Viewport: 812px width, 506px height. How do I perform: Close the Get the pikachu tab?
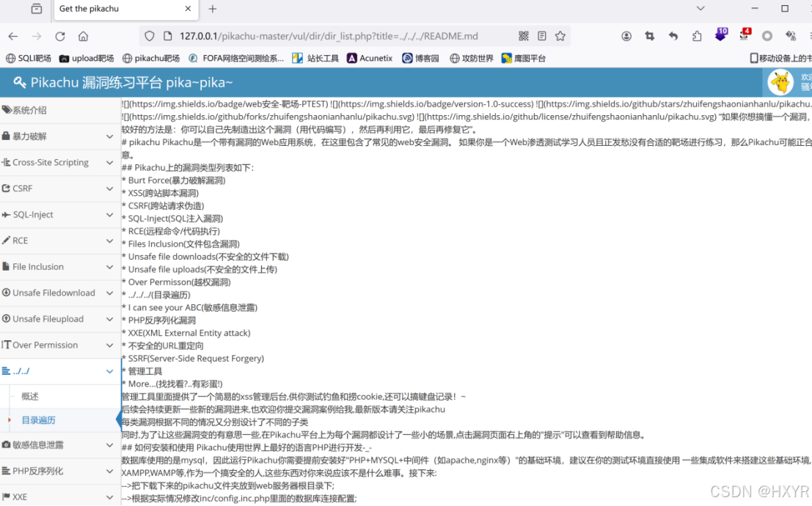point(188,9)
